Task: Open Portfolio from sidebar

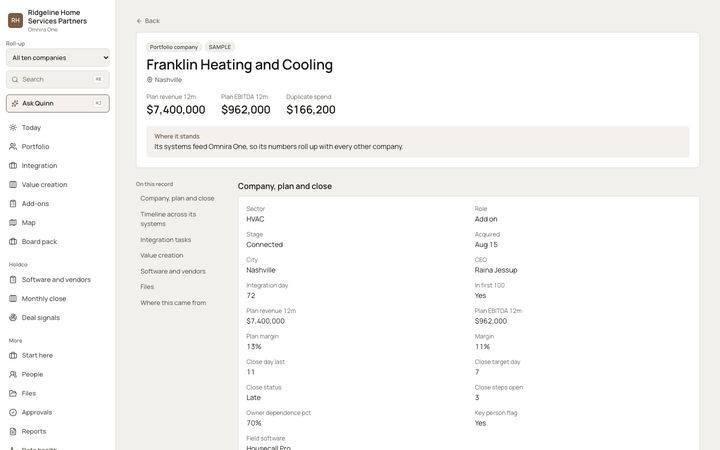Action: click(x=58, y=146)
